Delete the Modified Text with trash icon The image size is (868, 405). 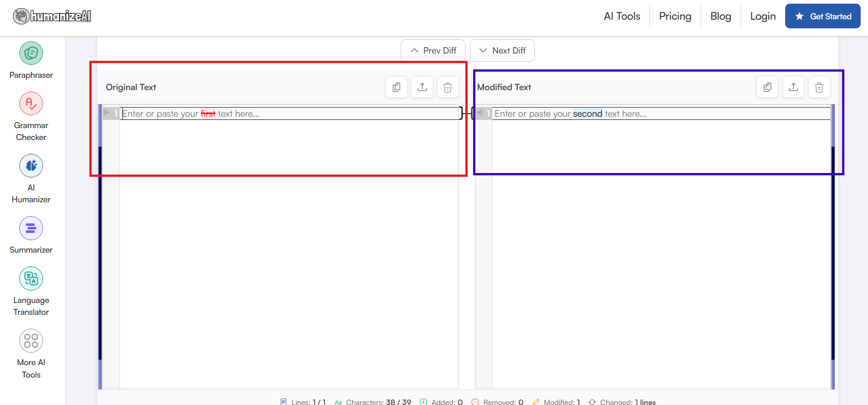(819, 87)
